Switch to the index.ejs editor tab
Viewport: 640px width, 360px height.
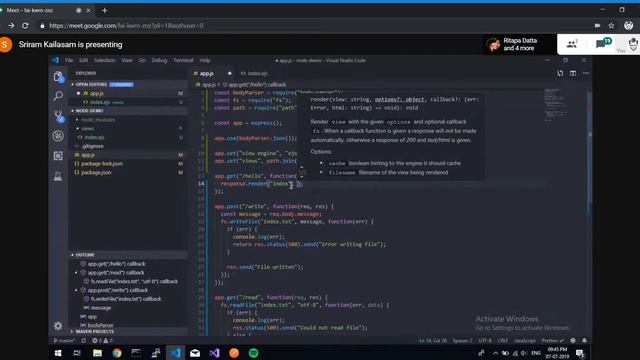pos(254,73)
